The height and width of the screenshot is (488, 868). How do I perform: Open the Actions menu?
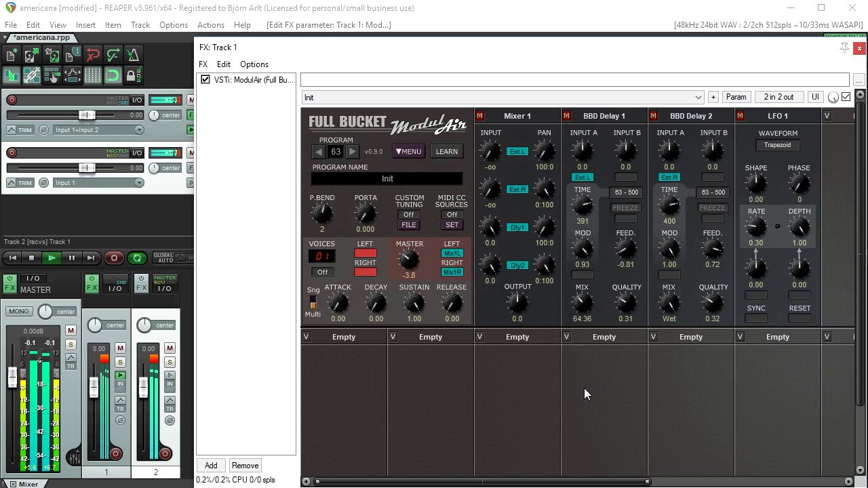click(x=211, y=25)
